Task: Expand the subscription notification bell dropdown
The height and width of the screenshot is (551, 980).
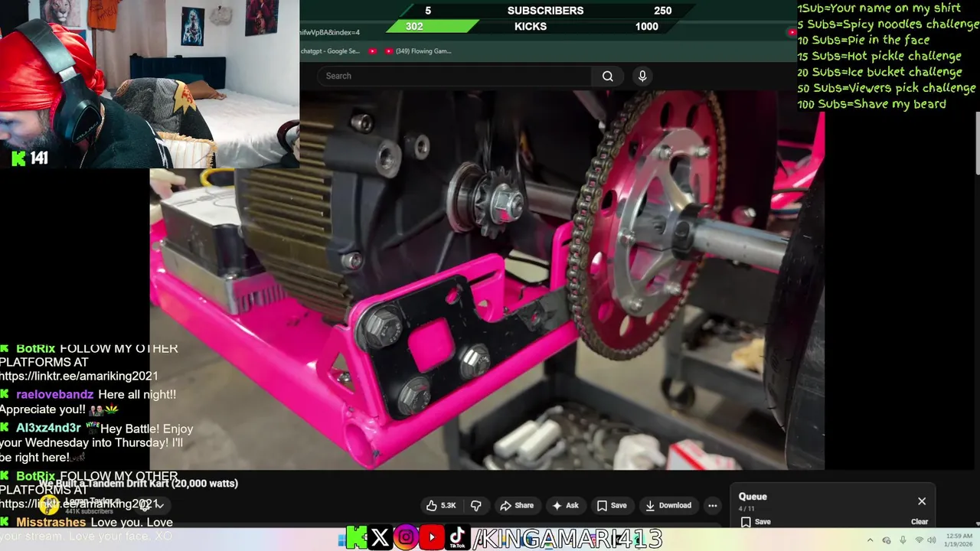Action: 152,505
